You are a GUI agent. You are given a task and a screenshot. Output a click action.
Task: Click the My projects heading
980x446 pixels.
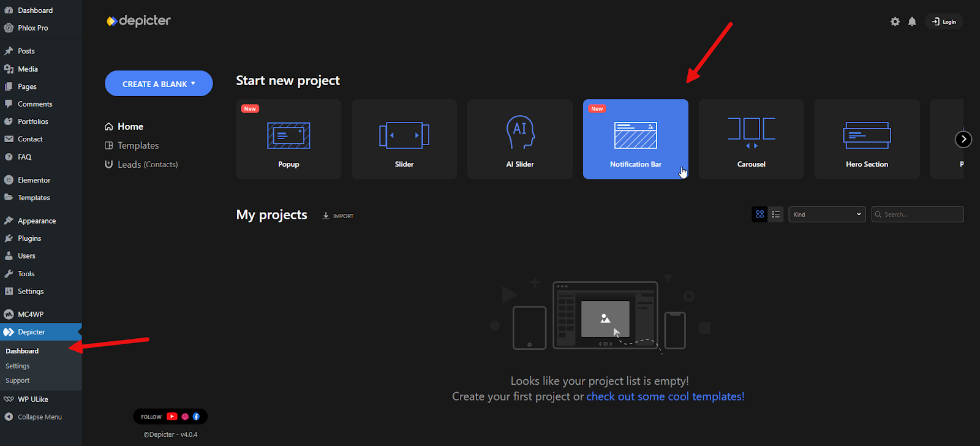pyautogui.click(x=272, y=215)
